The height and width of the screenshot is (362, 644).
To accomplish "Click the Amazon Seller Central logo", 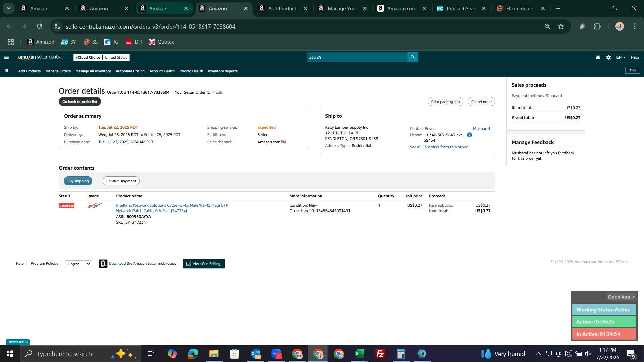I will pos(41,57).
